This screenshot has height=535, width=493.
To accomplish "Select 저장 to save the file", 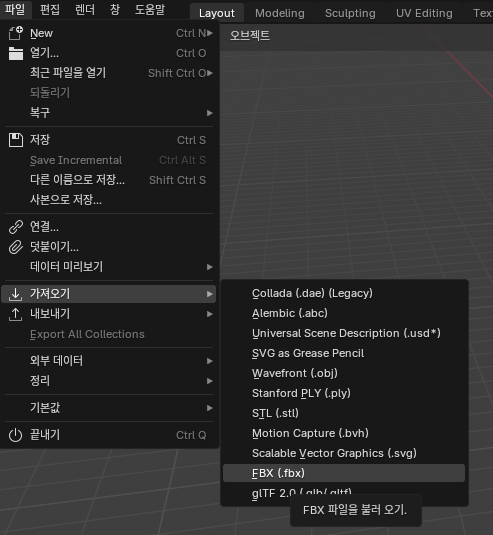I will 108,140.
